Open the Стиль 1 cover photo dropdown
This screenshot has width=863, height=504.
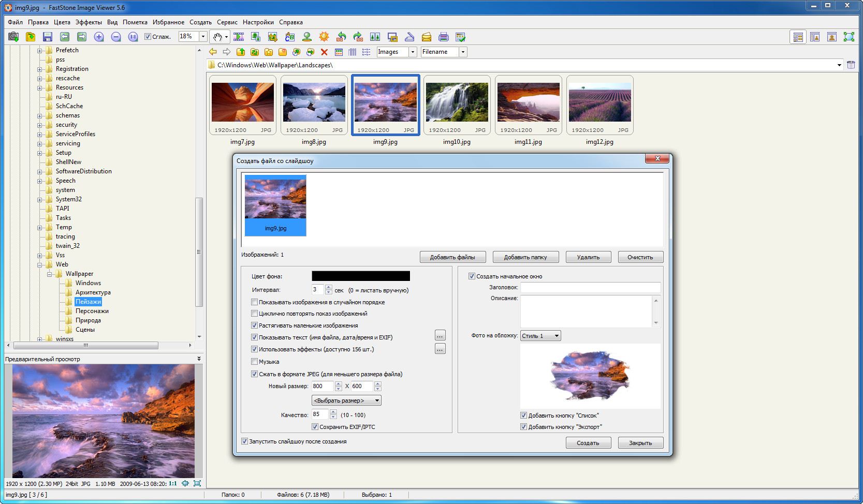(540, 336)
